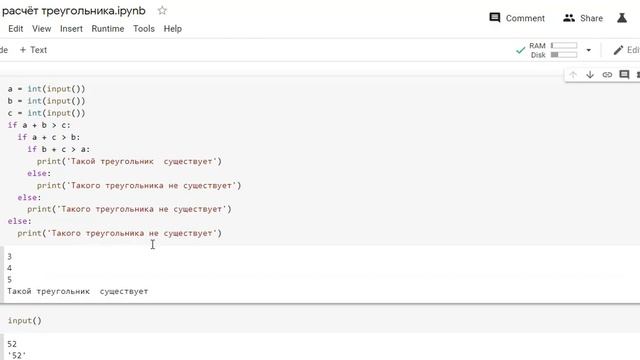Screen dimensions: 640x360
Task: Click the output number 4
Action: point(9,268)
